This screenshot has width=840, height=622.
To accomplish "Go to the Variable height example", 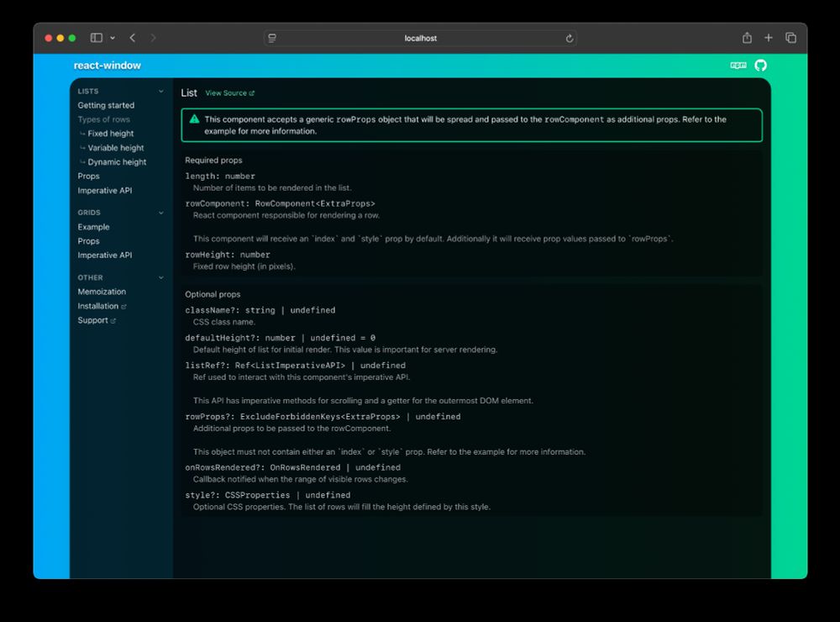I will pyautogui.click(x=116, y=148).
